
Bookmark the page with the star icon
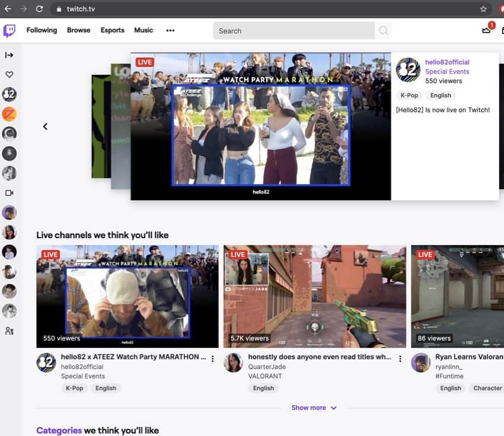[x=483, y=9]
